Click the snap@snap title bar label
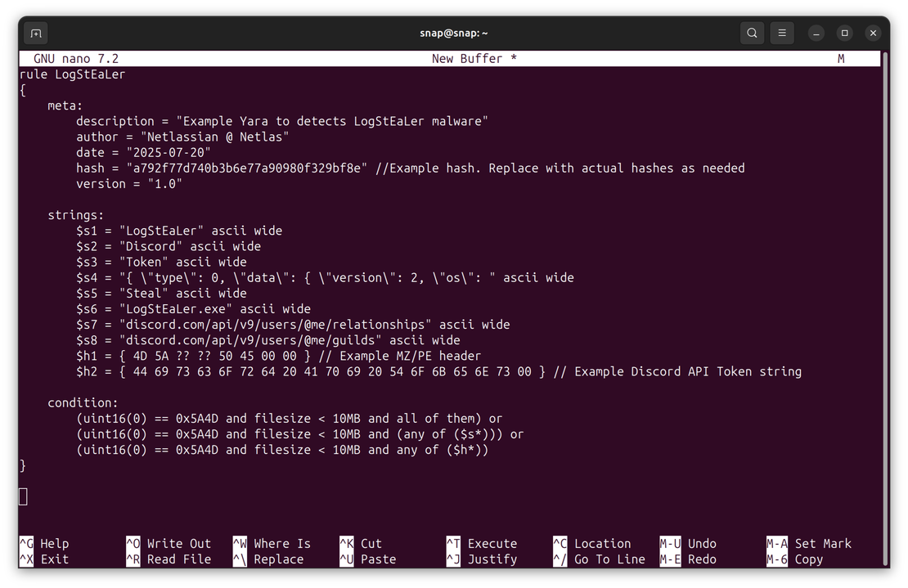The height and width of the screenshot is (588, 908). click(454, 33)
